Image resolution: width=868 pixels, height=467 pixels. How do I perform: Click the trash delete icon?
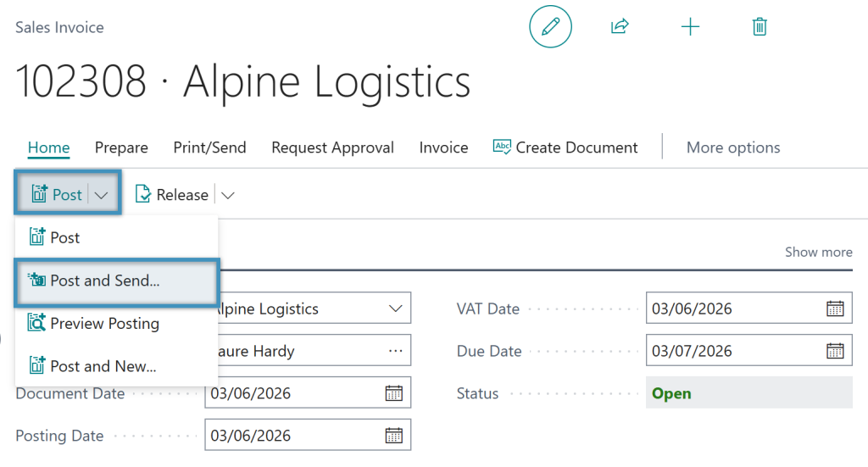(759, 26)
